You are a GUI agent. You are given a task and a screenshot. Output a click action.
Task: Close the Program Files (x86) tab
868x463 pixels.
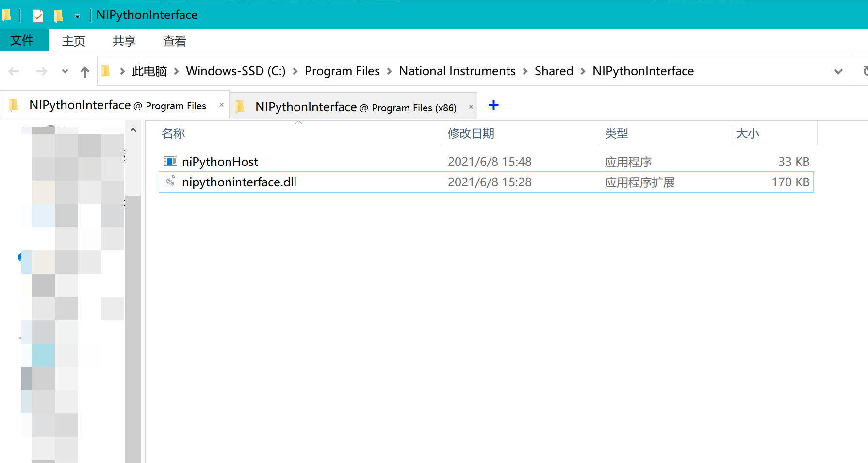click(471, 107)
